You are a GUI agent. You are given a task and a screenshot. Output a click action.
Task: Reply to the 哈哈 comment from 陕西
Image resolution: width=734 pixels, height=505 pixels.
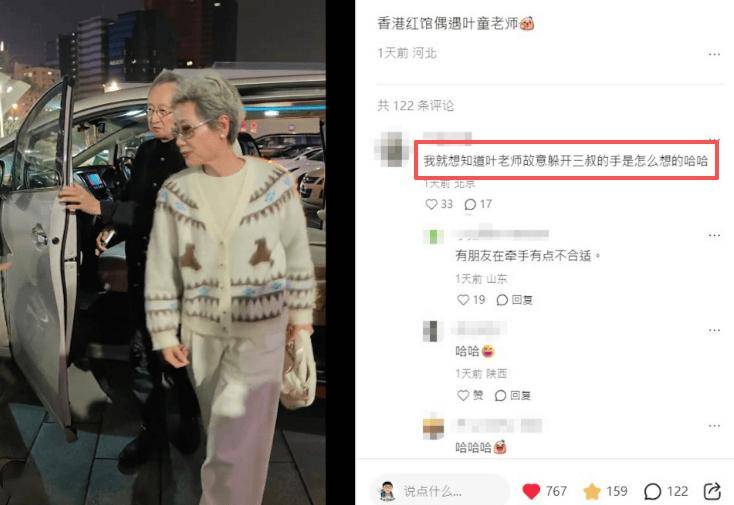click(513, 395)
